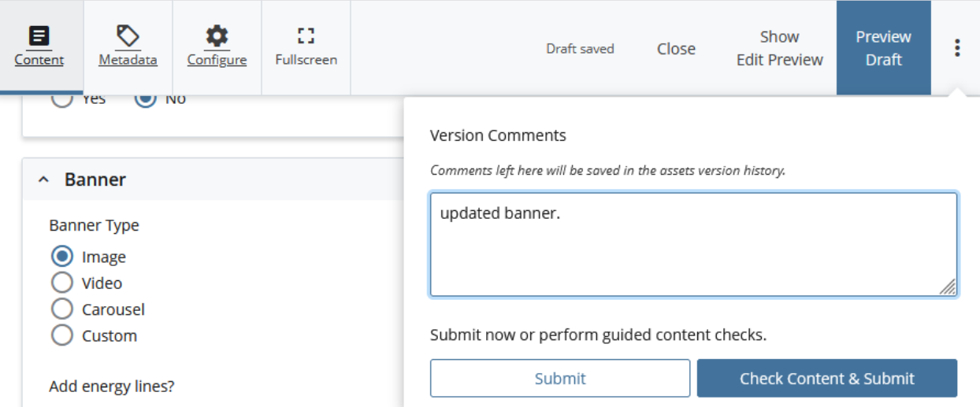Select the Yes radio option
Viewport: 980px width, 407px height.
pos(61,100)
